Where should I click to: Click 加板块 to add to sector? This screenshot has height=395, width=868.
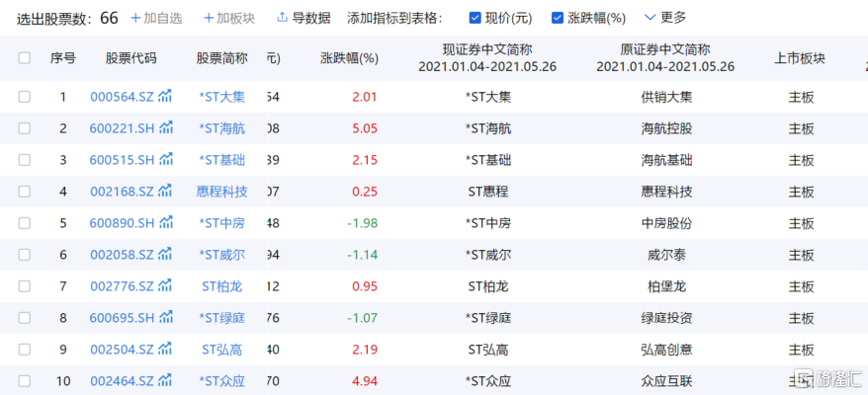(229, 18)
